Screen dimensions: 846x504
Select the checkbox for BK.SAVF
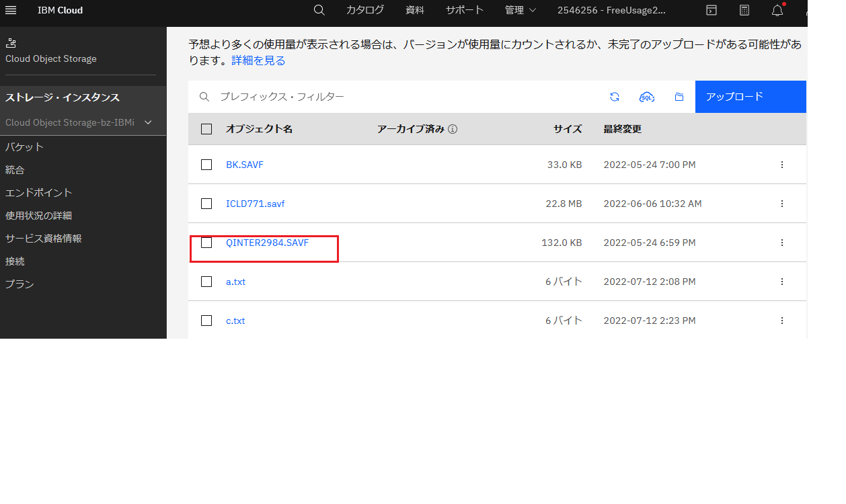pyautogui.click(x=206, y=164)
